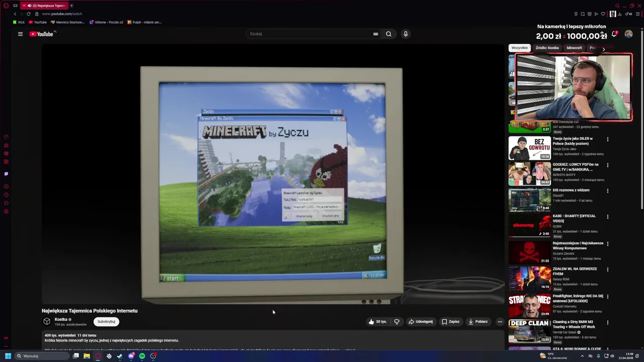This screenshot has height=362, width=644.
Task: Open options for Cleaning a Dirty BMW video
Action: pos(607,322)
